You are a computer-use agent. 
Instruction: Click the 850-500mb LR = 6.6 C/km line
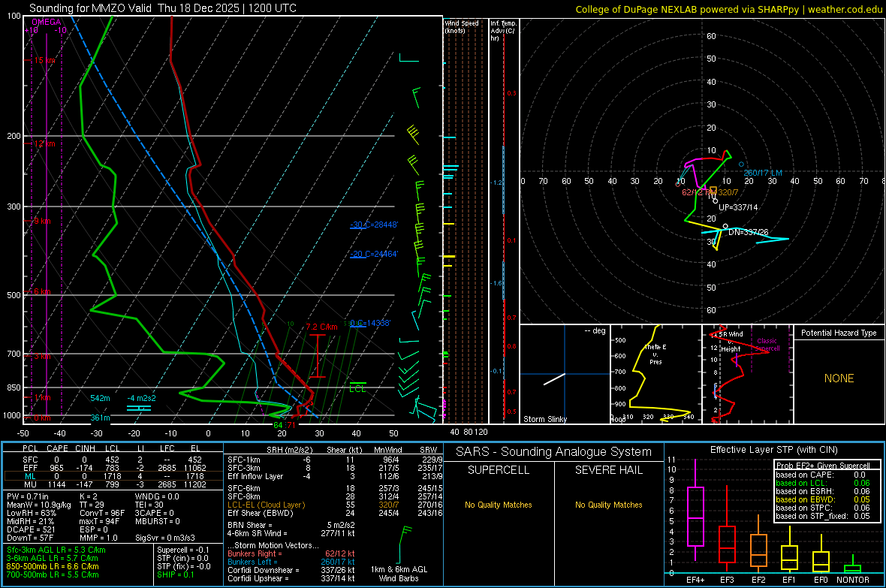[x=53, y=566]
